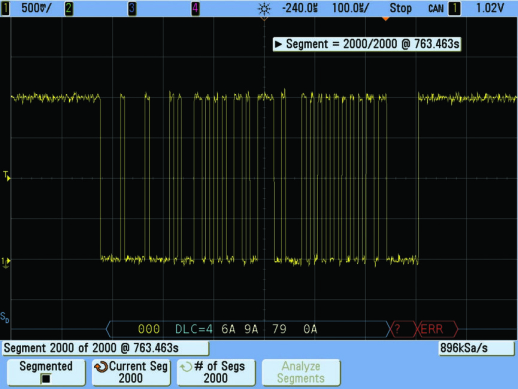Toggle the Segmented mode checkbox
The height and width of the screenshot is (389, 518).
click(46, 379)
